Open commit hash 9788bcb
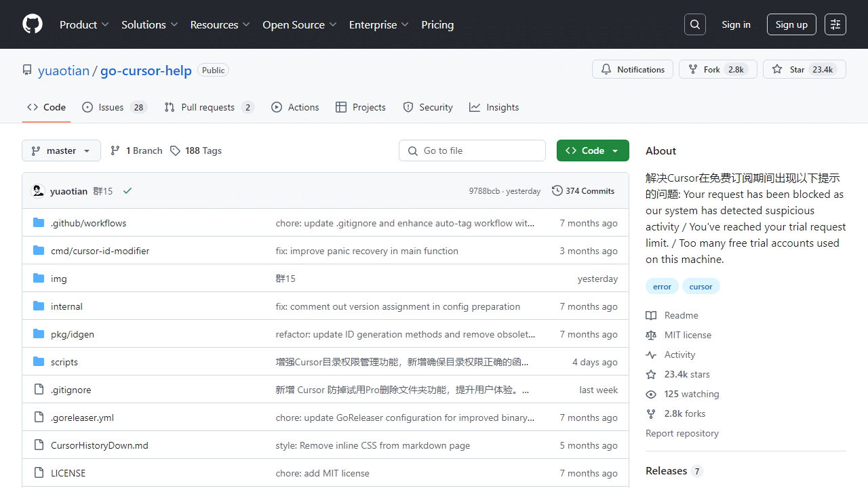868x488 pixels. [484, 191]
